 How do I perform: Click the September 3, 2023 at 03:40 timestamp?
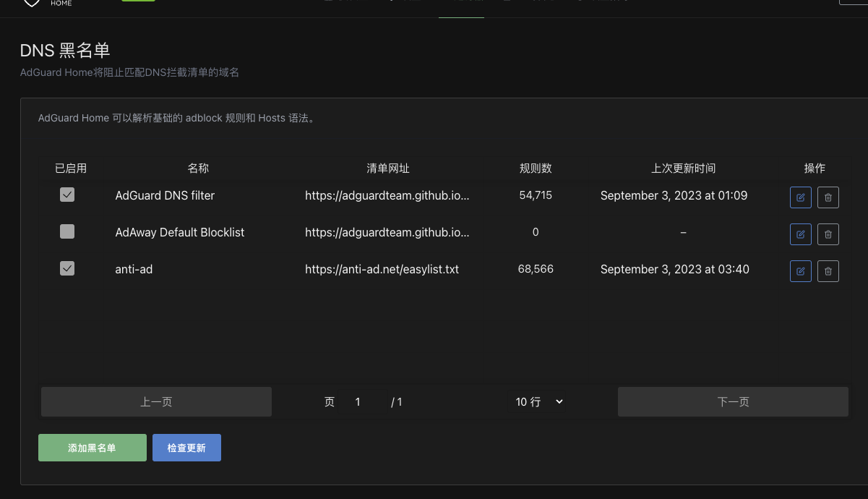pyautogui.click(x=675, y=269)
